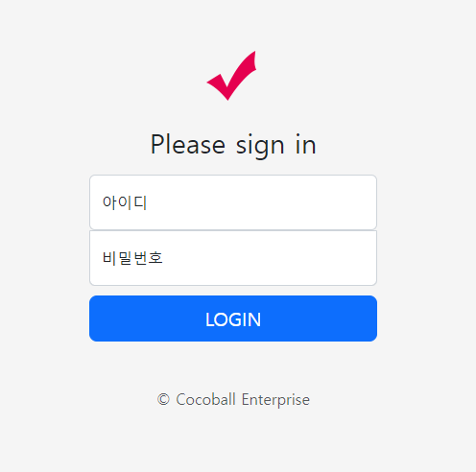Submit with the blue LOGIN button
Viewport: 476px width, 472px height.
tap(233, 319)
